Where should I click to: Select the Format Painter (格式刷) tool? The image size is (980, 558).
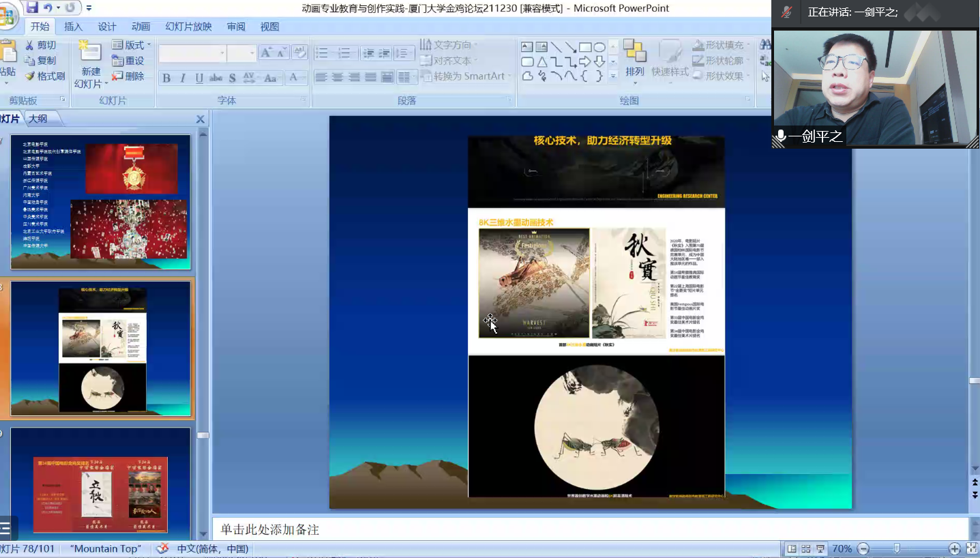point(45,76)
